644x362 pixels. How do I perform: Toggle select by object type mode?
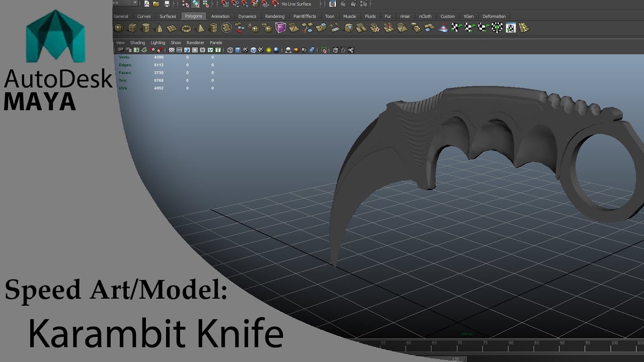click(x=196, y=4)
